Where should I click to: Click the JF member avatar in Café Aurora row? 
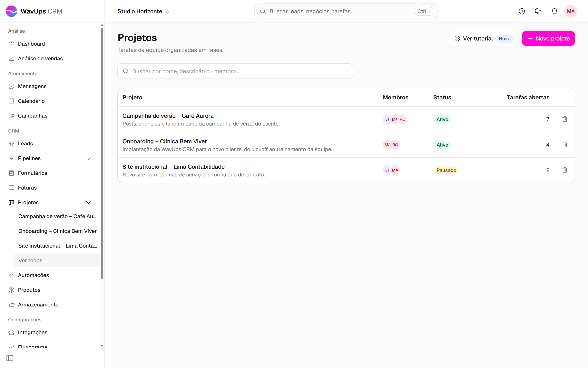point(387,119)
